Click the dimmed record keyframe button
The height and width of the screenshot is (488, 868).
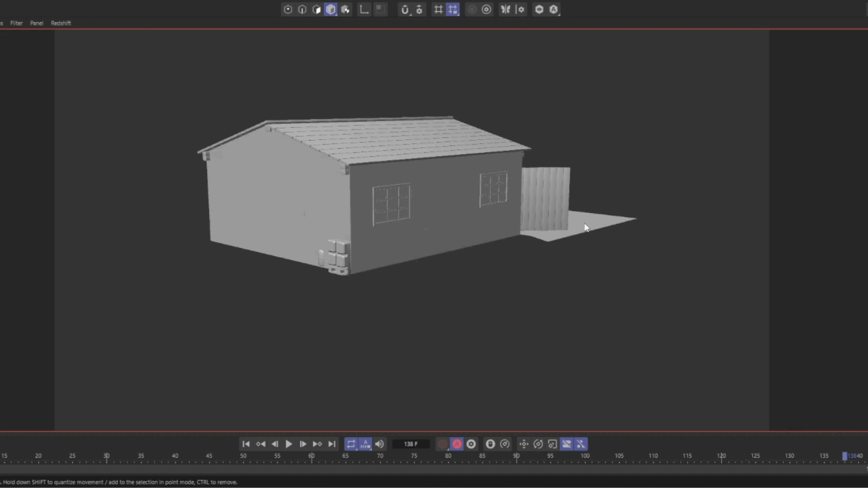[x=443, y=444]
